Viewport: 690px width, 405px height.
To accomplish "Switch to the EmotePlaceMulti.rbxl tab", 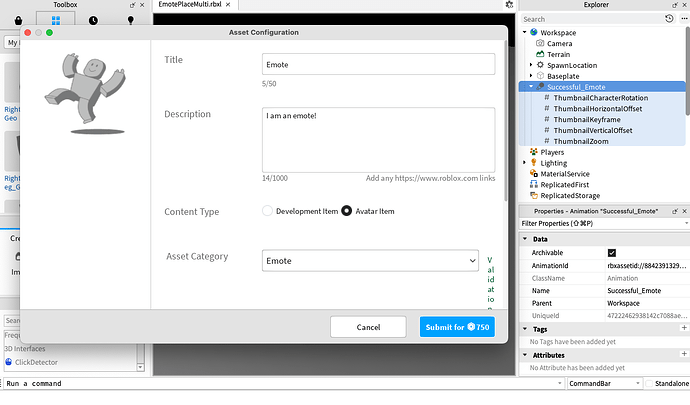I will 191,6.
